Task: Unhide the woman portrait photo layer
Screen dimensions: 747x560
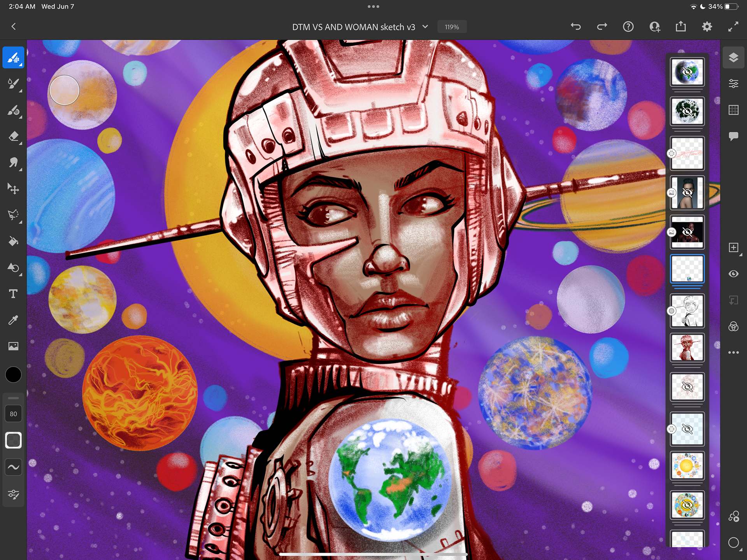Action: pyautogui.click(x=687, y=193)
